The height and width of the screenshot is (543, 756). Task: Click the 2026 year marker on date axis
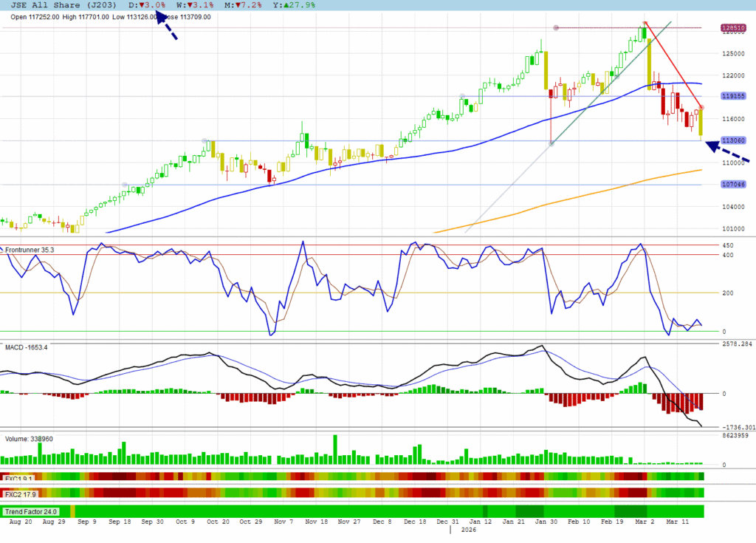tap(469, 530)
